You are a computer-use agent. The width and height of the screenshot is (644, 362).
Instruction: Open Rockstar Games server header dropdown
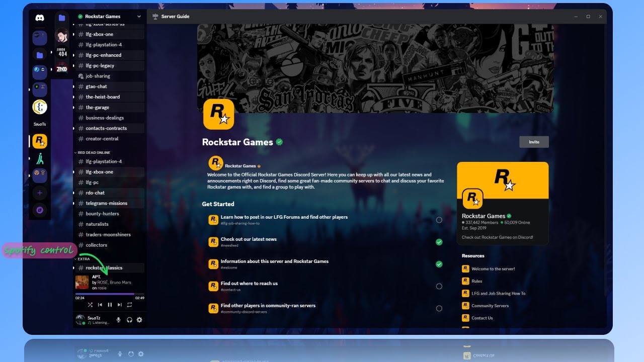[110, 17]
